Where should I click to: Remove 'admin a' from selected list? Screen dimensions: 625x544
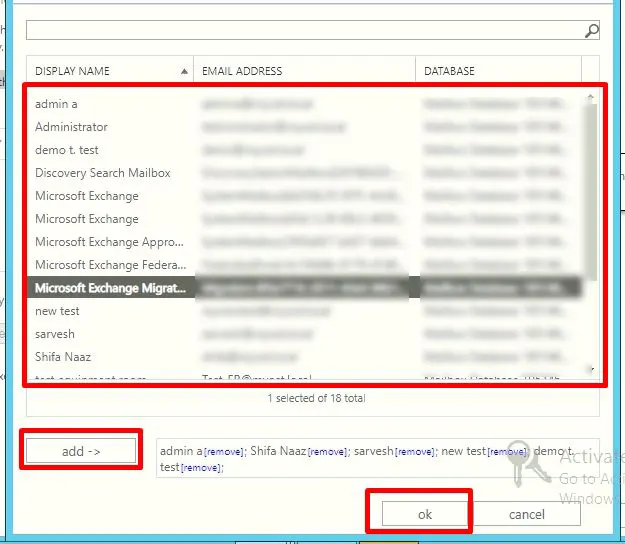point(223,452)
